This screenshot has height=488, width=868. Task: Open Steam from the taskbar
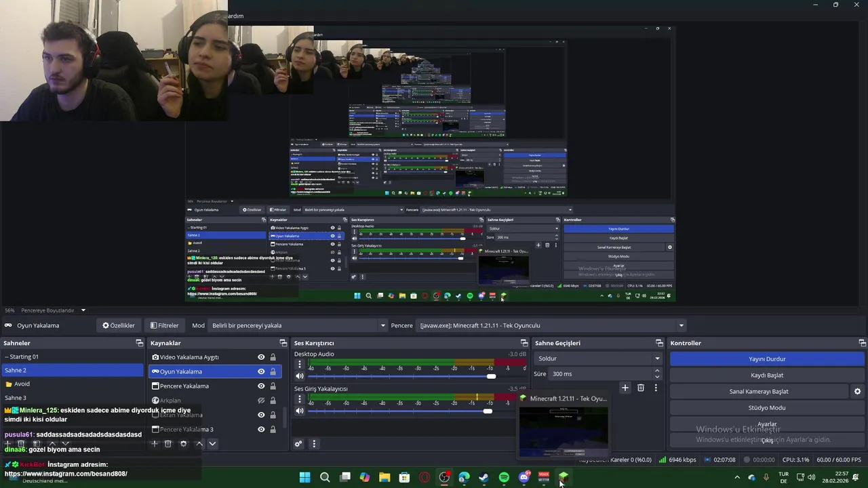484,477
